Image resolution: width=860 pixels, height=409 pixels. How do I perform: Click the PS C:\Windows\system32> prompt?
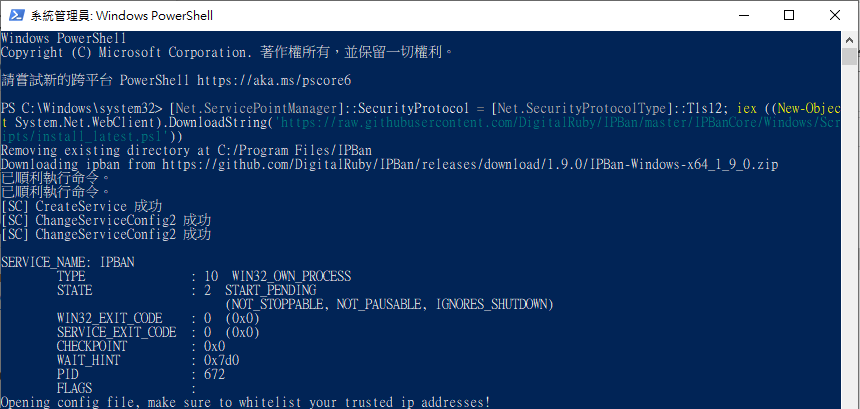[82, 109]
